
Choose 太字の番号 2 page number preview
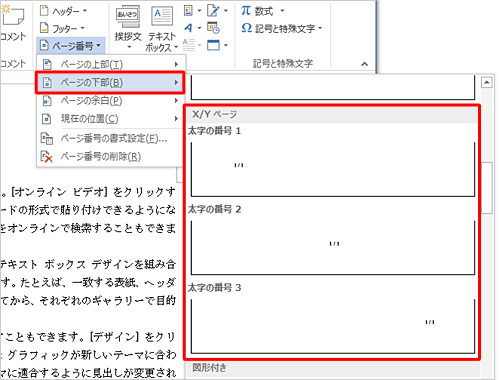(x=333, y=248)
